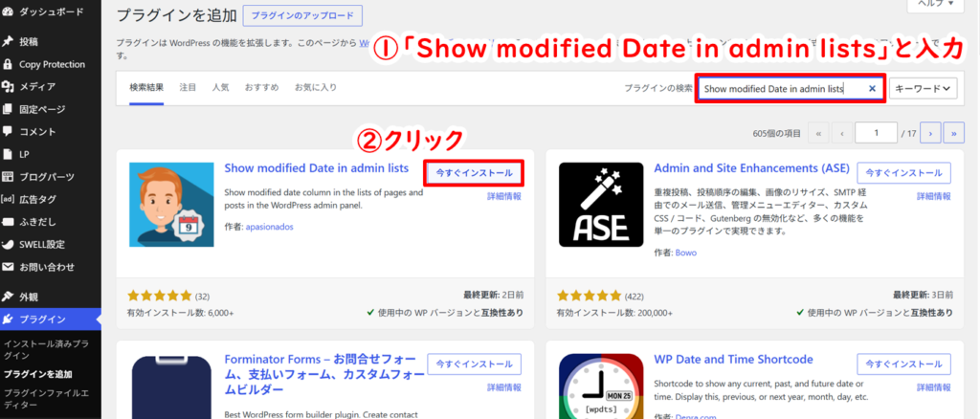Click the SWELL設定 icon in sidebar

(8, 244)
